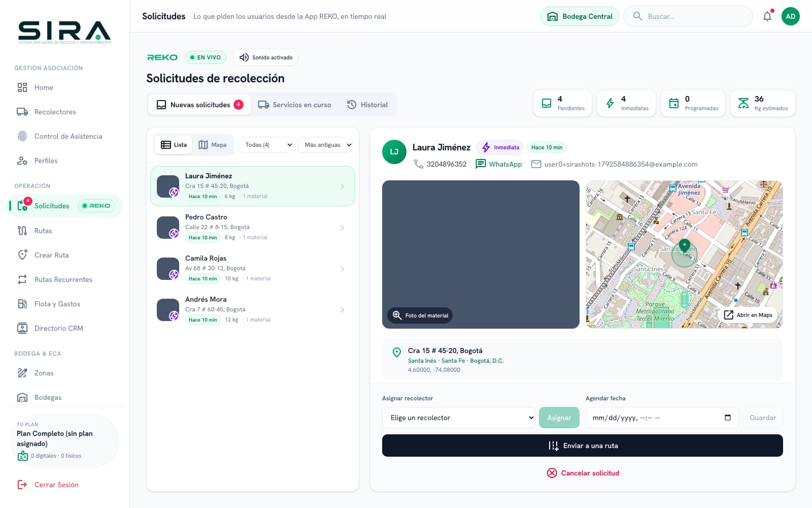Toggle the Sonido activado button
812x508 pixels.
pyautogui.click(x=265, y=57)
